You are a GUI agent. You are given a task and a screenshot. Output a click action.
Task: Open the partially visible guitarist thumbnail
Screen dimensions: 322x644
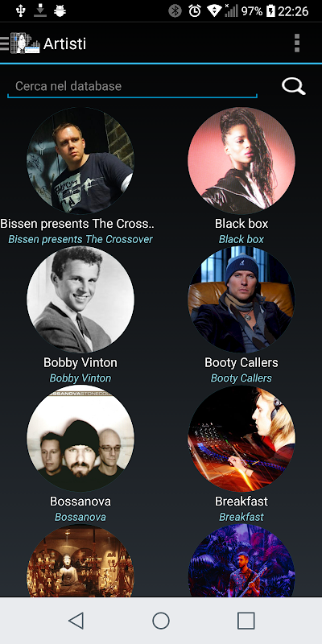click(x=242, y=560)
